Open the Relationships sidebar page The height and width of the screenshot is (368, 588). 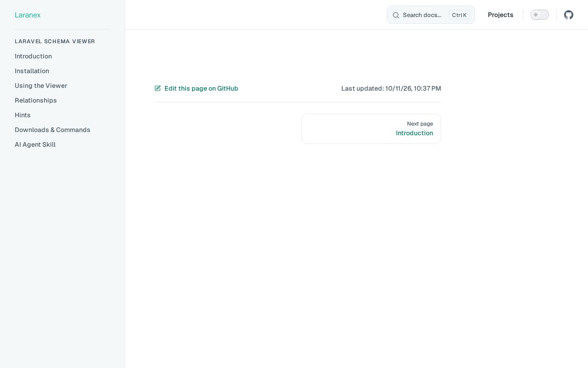pos(36,100)
